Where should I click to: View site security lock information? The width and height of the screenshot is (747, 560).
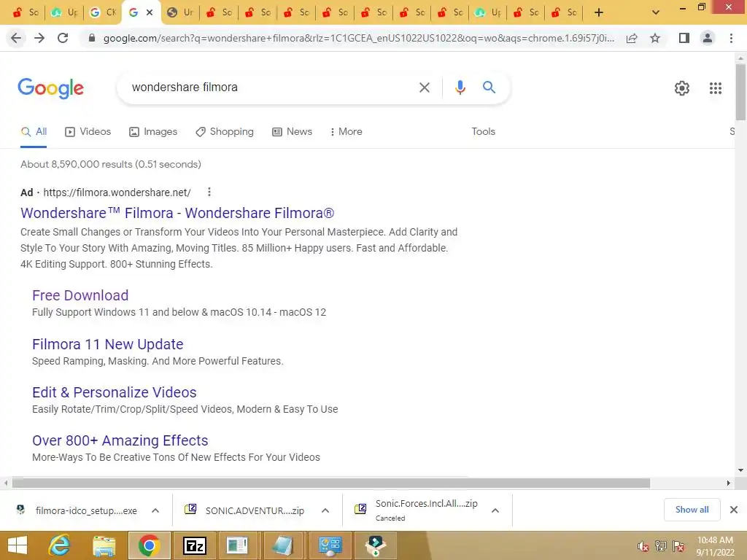(x=92, y=38)
